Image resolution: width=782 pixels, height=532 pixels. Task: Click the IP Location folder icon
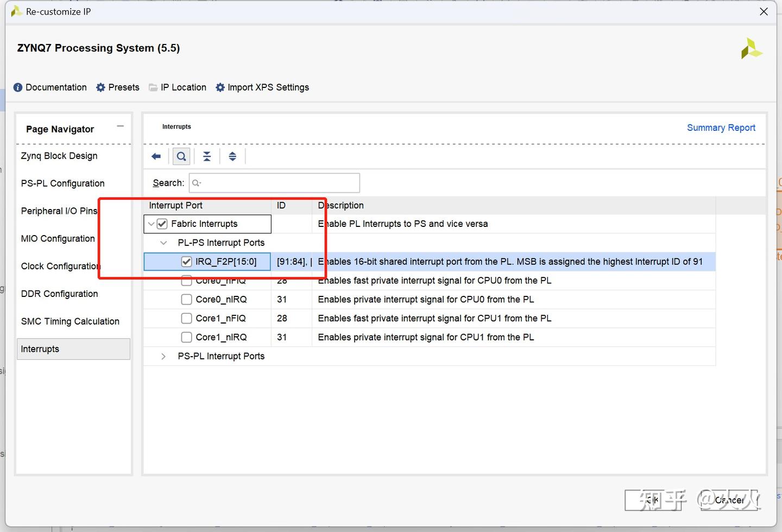[x=153, y=87]
